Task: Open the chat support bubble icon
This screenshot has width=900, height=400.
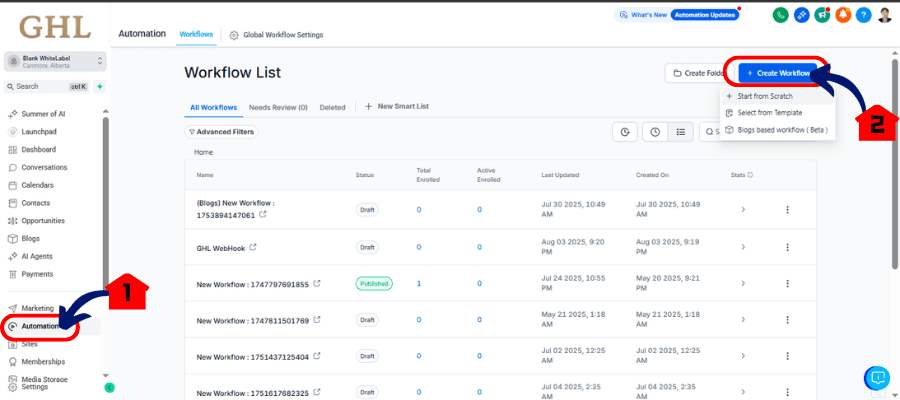Action: [876, 378]
